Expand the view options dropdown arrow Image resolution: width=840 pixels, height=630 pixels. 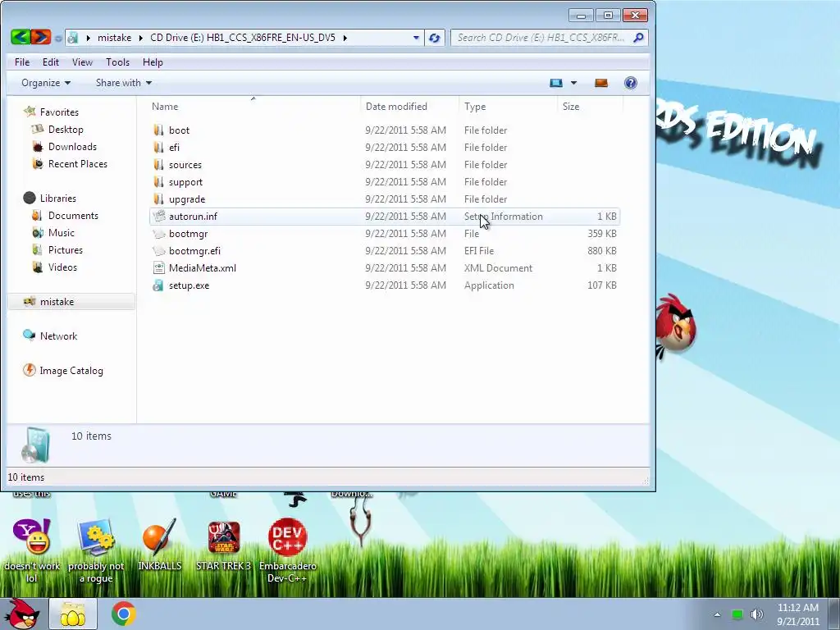(x=573, y=83)
